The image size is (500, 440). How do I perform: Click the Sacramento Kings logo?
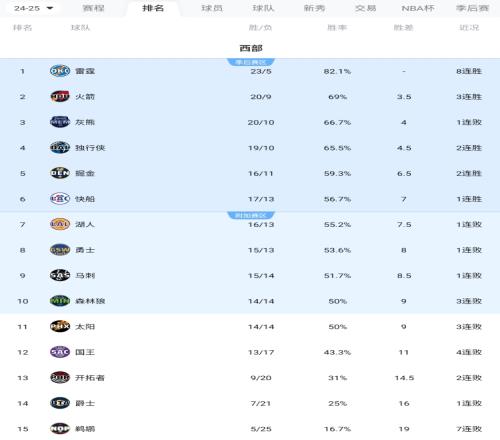pyautogui.click(x=60, y=352)
